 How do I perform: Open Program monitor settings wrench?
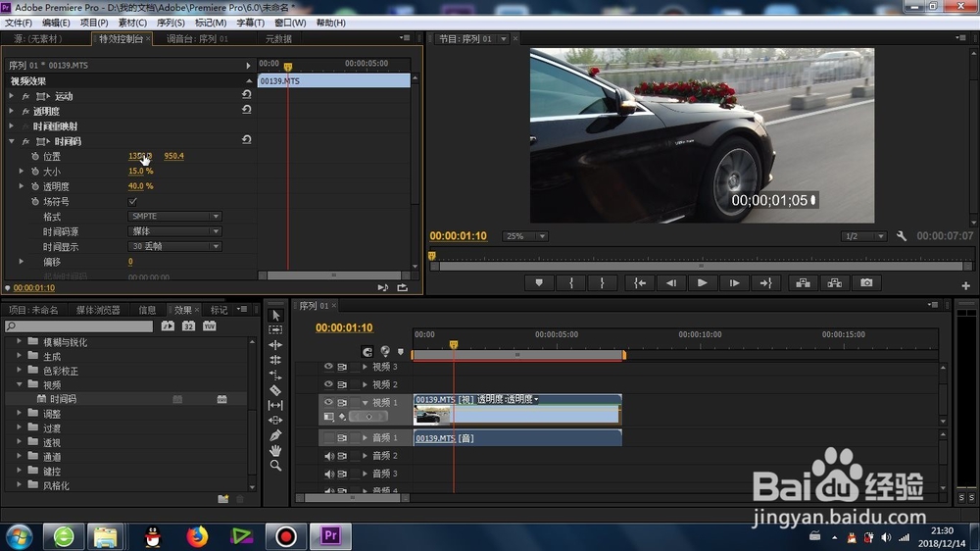tap(902, 235)
